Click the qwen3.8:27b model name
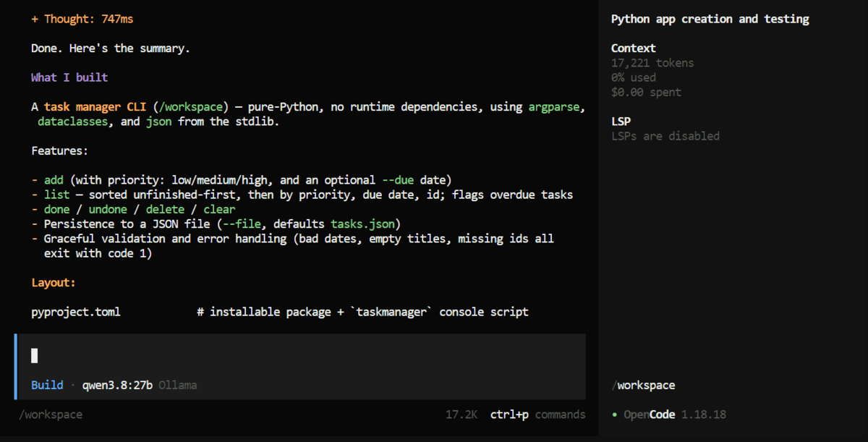The height and width of the screenshot is (442, 868). click(x=116, y=385)
